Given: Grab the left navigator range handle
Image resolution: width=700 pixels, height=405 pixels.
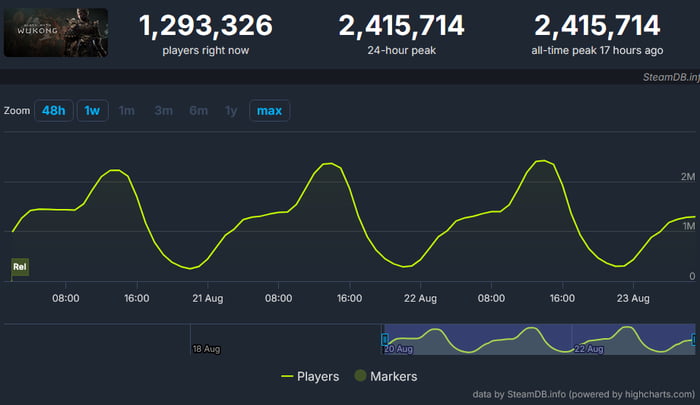Looking at the screenshot, I should pyautogui.click(x=384, y=340).
